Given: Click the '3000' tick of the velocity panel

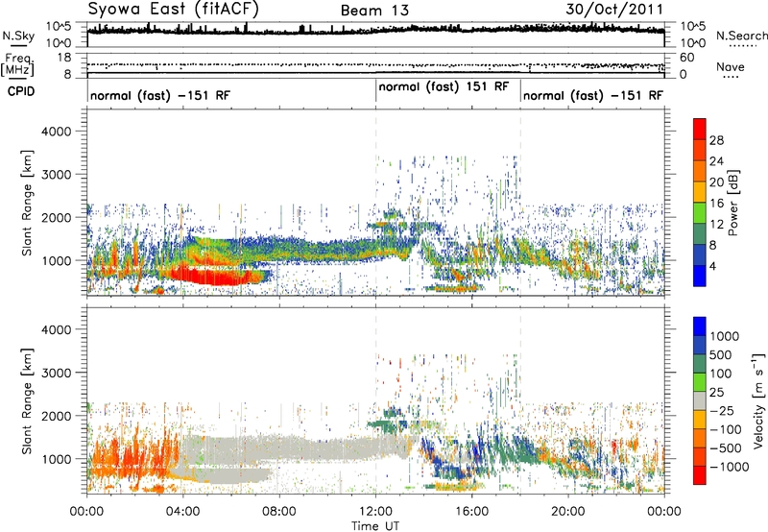Looking at the screenshot, I should pos(57,373).
